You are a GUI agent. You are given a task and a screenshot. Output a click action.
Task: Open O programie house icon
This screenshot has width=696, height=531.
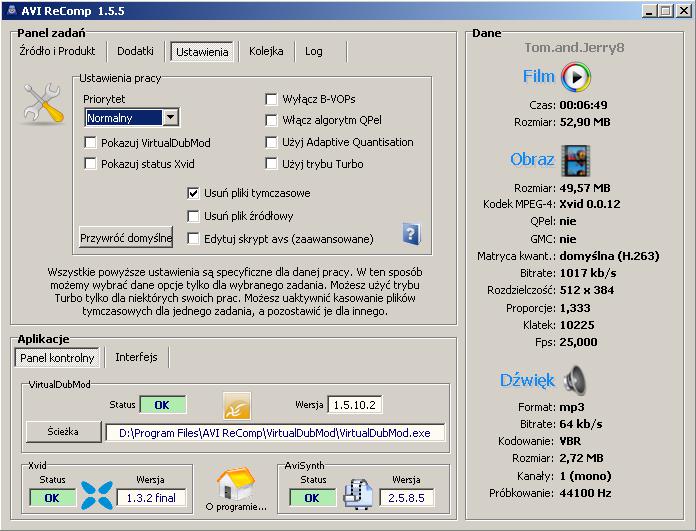click(236, 483)
